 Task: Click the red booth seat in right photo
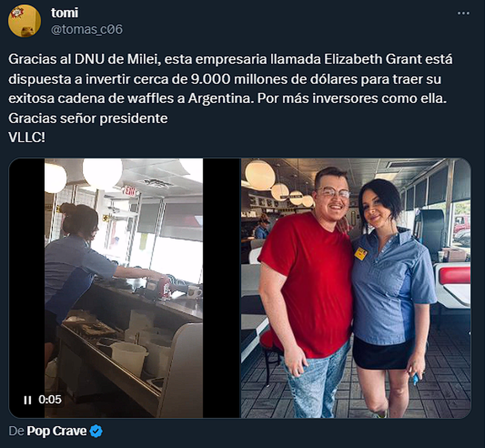pos(455,275)
